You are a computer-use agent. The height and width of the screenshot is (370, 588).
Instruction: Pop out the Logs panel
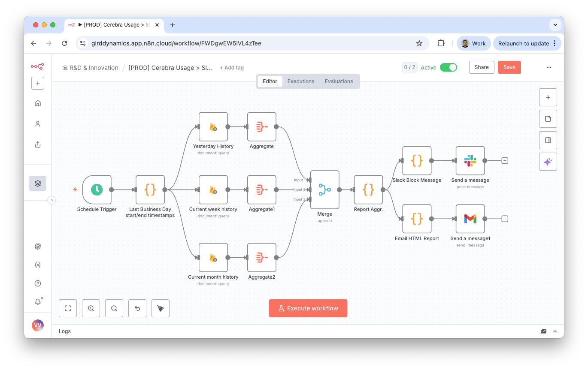(x=544, y=331)
